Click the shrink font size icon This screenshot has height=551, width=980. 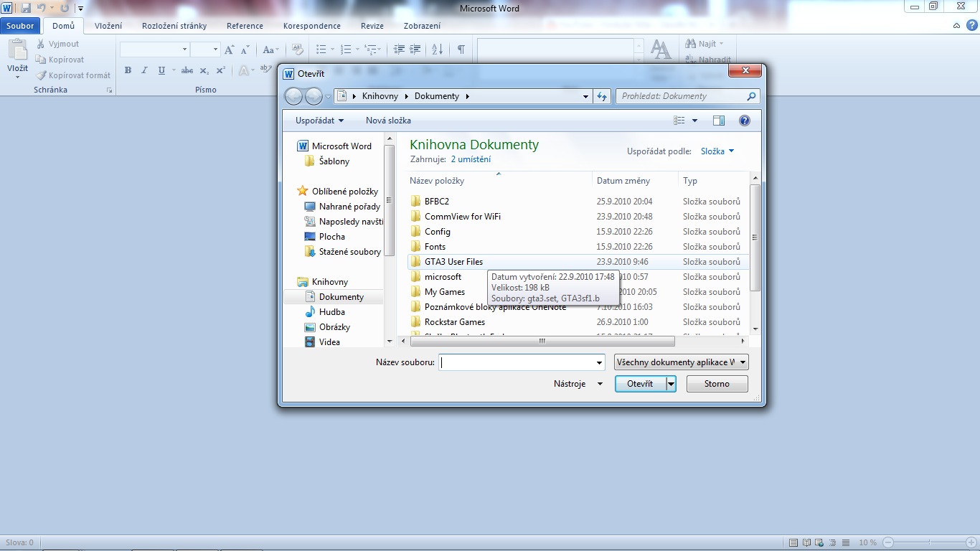click(x=245, y=50)
